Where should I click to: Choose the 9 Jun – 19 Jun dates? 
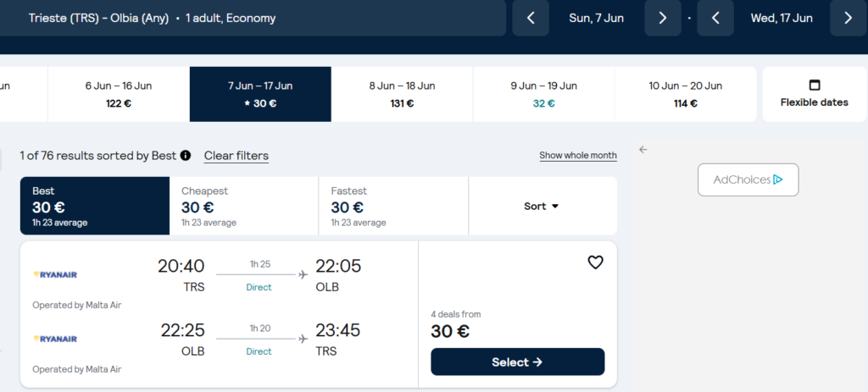click(543, 94)
